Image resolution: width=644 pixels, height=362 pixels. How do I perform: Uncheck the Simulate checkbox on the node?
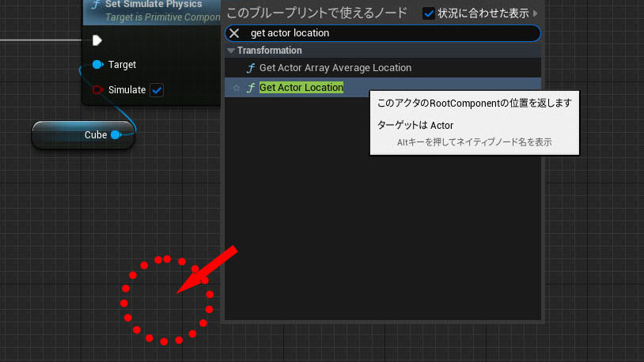point(157,90)
